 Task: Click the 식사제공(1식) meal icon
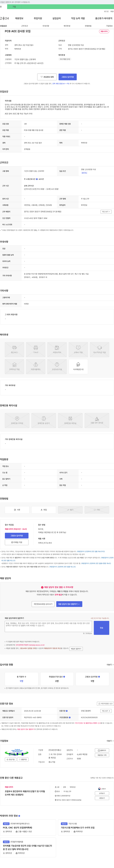[78, 367]
